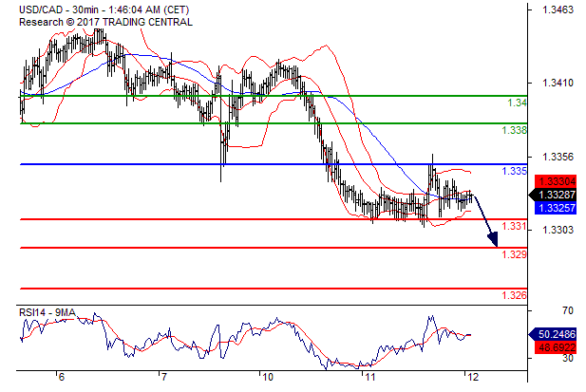
Task: Click date label 7 on time axis
Action: 163,378
